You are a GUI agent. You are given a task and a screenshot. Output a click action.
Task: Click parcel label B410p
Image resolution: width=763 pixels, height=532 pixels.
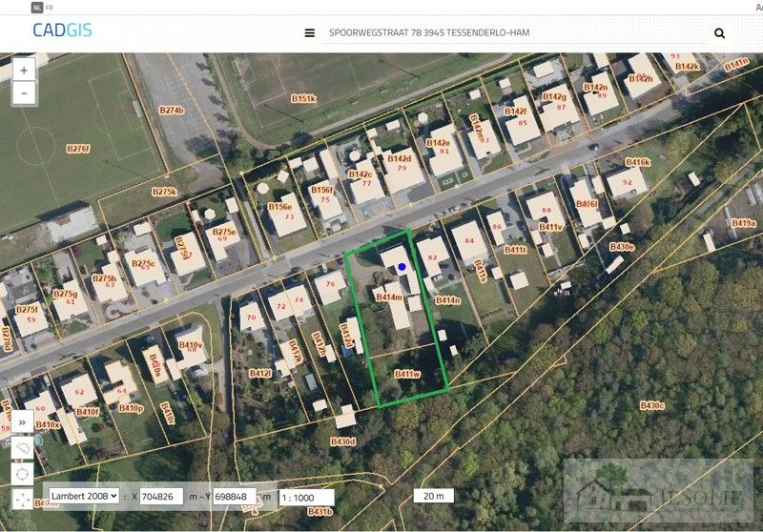pyautogui.click(x=131, y=408)
